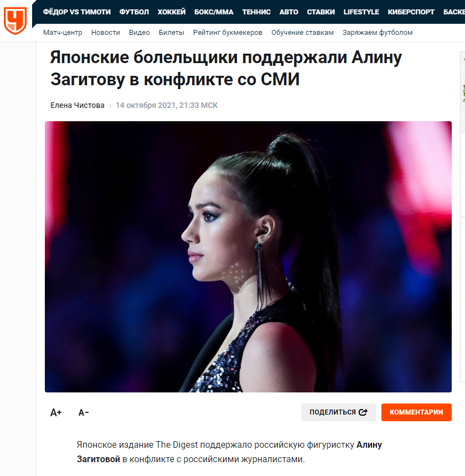The width and height of the screenshot is (465, 476).
Task: Open the ФУТБОЛ section
Action: [134, 12]
